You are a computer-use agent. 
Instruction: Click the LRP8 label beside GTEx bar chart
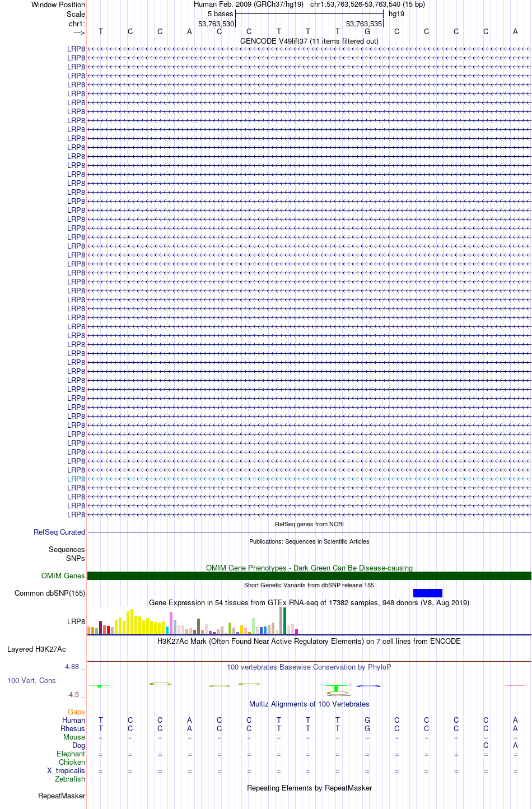click(x=76, y=621)
